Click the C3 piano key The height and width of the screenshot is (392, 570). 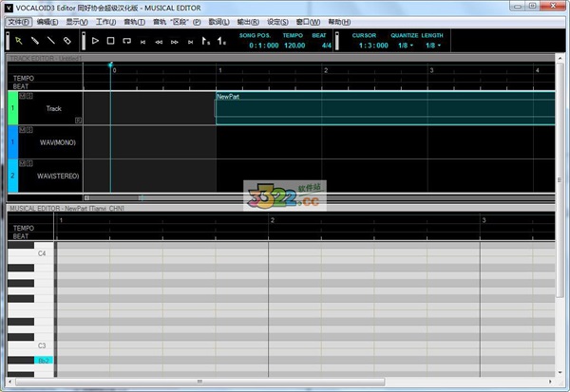(42, 345)
